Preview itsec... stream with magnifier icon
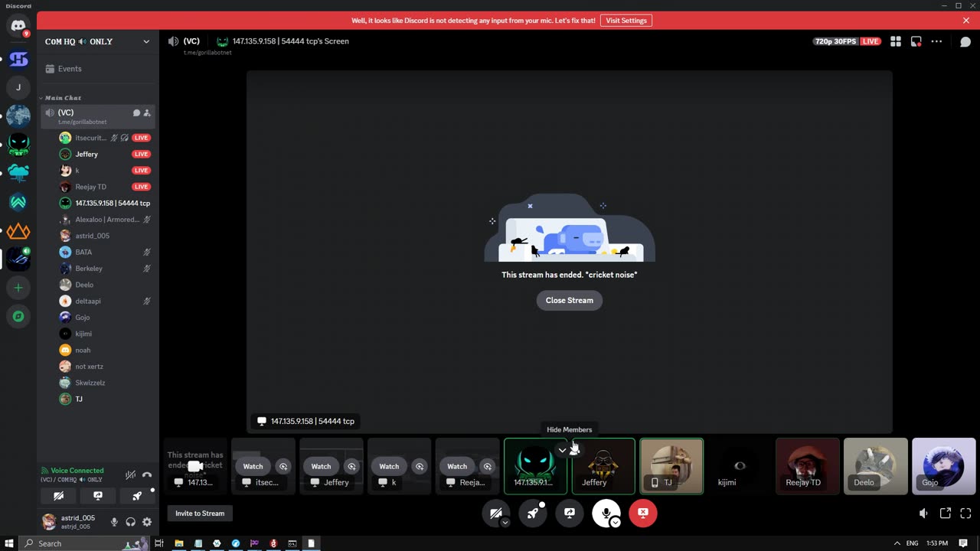Image resolution: width=980 pixels, height=551 pixels. click(283, 466)
